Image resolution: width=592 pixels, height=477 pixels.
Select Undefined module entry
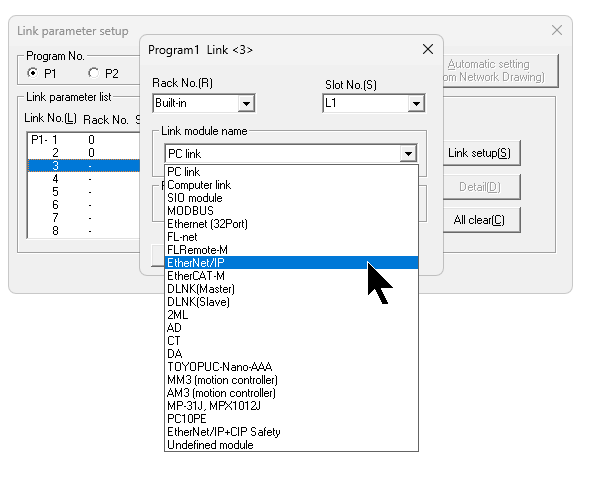click(x=291, y=445)
